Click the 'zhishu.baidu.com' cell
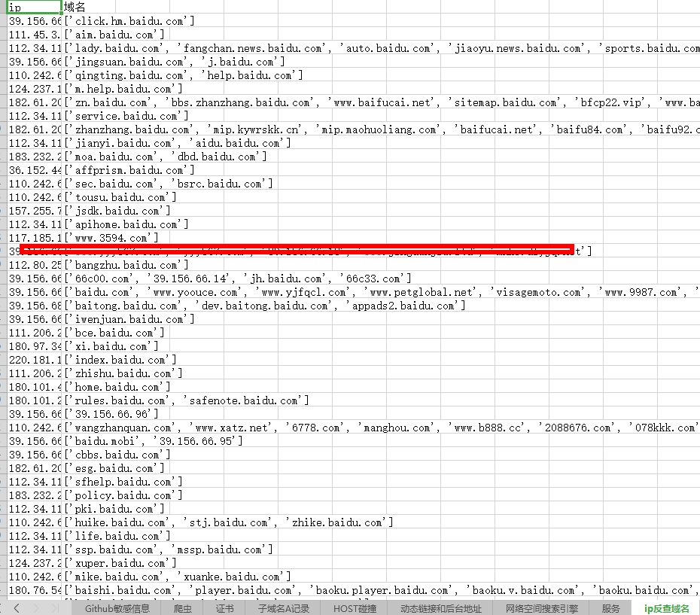 pyautogui.click(x=123, y=373)
